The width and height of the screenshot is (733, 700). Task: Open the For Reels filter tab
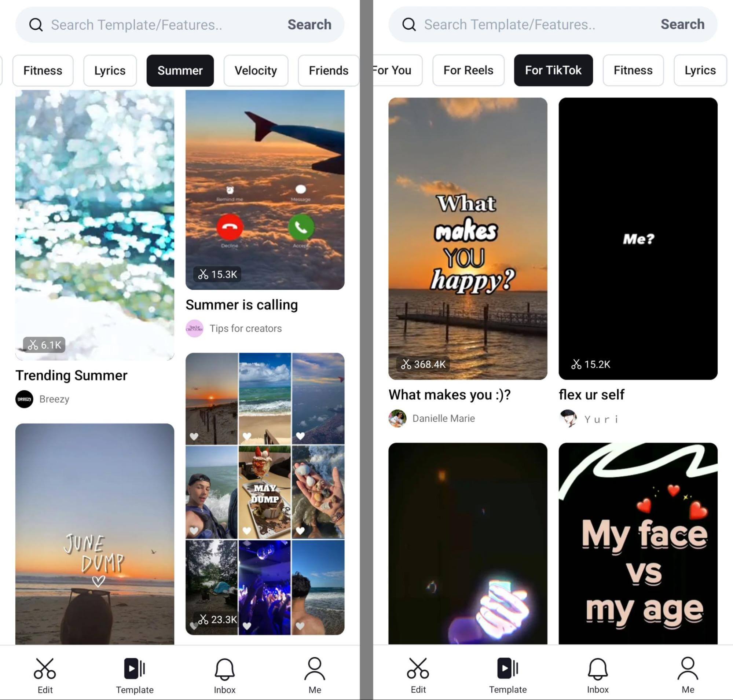point(469,70)
